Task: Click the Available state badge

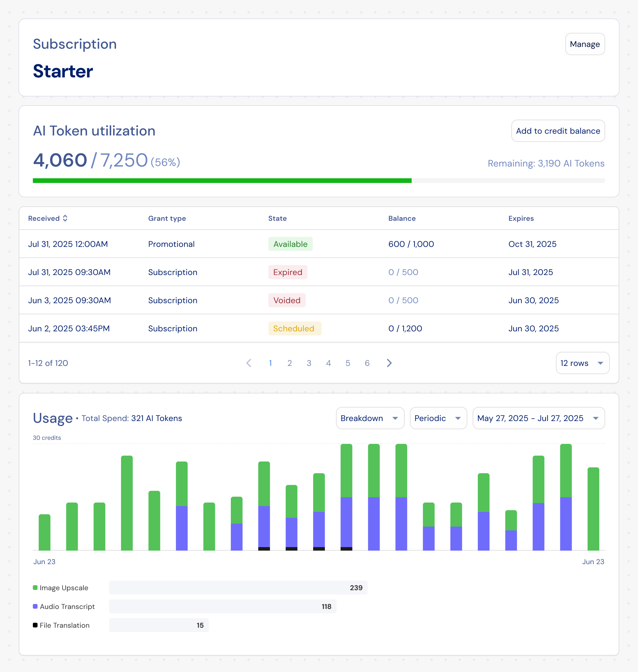Action: [290, 244]
